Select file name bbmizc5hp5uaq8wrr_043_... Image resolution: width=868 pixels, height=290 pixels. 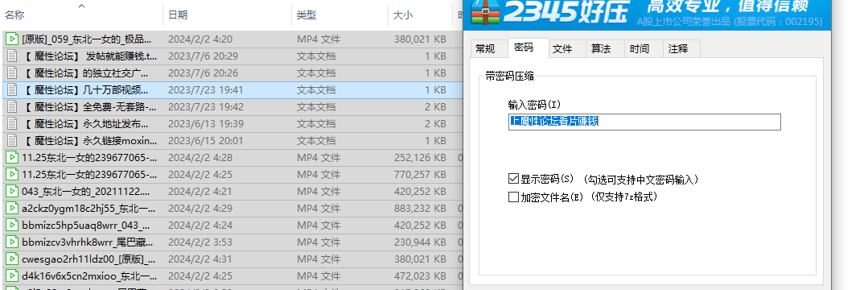[x=86, y=225]
